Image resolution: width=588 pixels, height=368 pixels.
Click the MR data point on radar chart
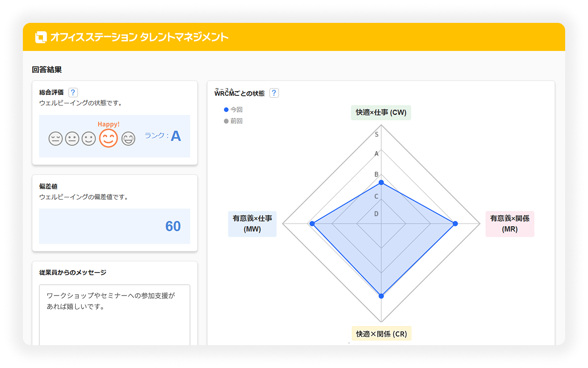point(455,224)
